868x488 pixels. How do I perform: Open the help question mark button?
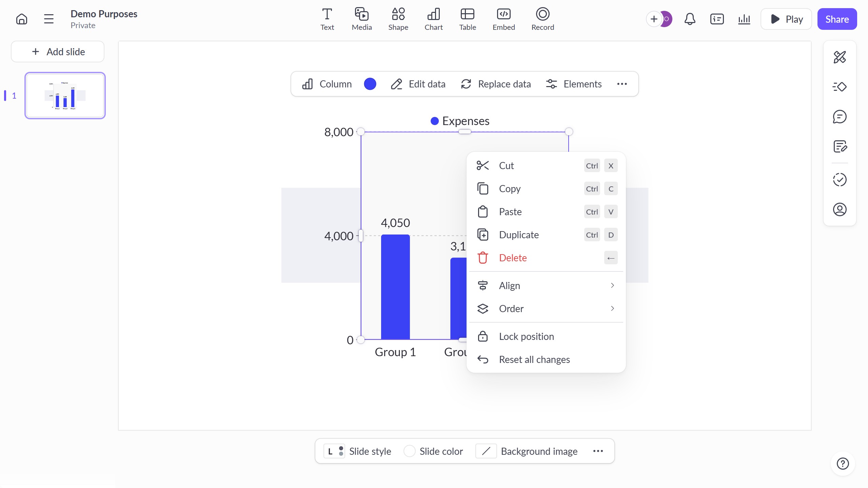(843, 463)
